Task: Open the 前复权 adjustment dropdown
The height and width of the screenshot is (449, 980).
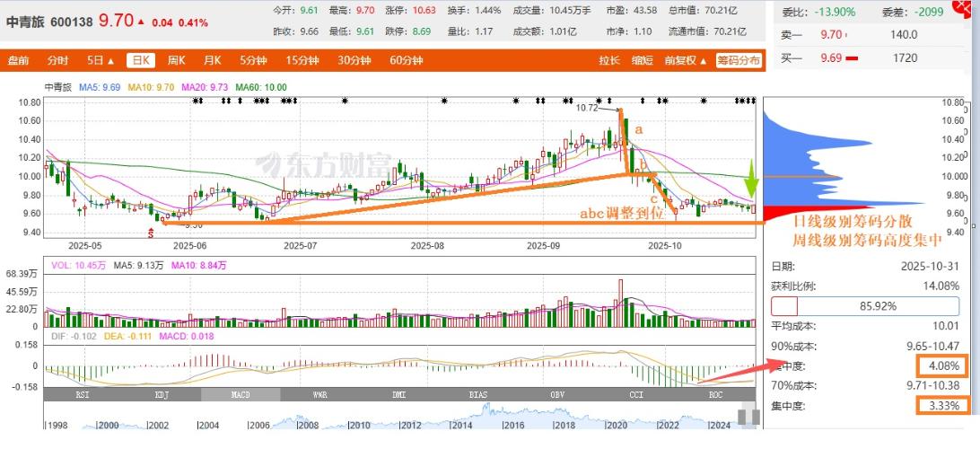Action: point(685,61)
